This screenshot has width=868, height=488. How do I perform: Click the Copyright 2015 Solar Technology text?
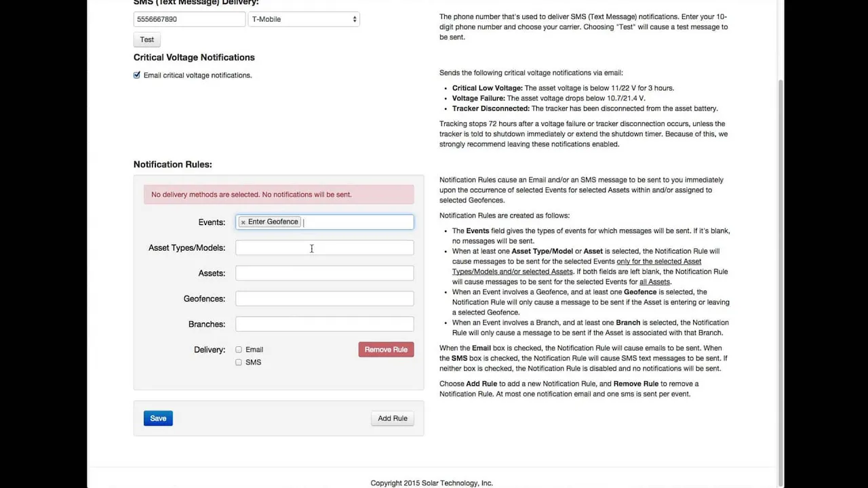click(432, 483)
